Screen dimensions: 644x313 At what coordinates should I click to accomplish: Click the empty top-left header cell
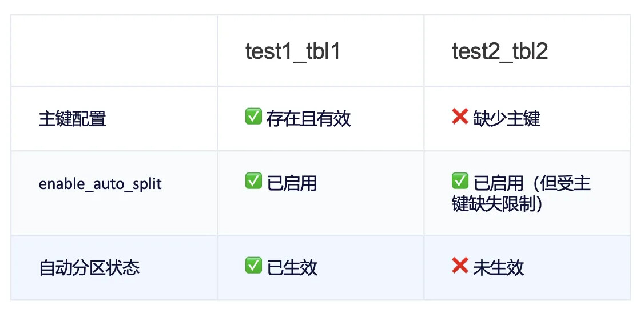coord(114,51)
